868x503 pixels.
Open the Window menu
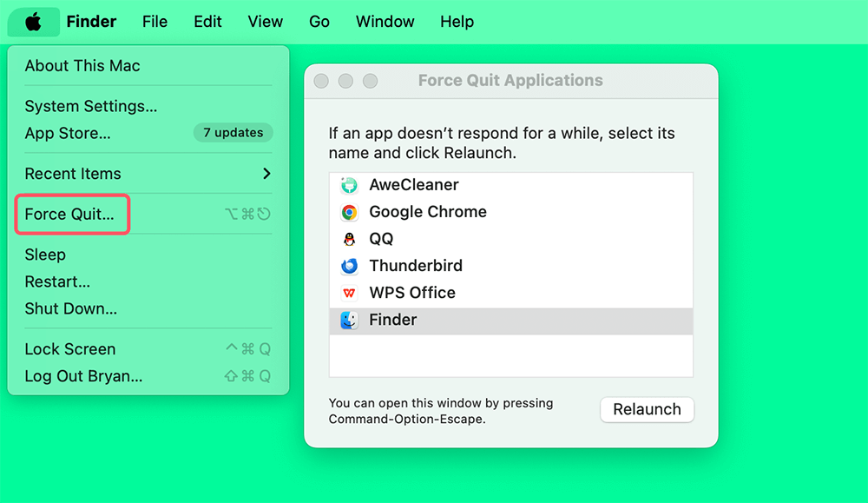(385, 22)
